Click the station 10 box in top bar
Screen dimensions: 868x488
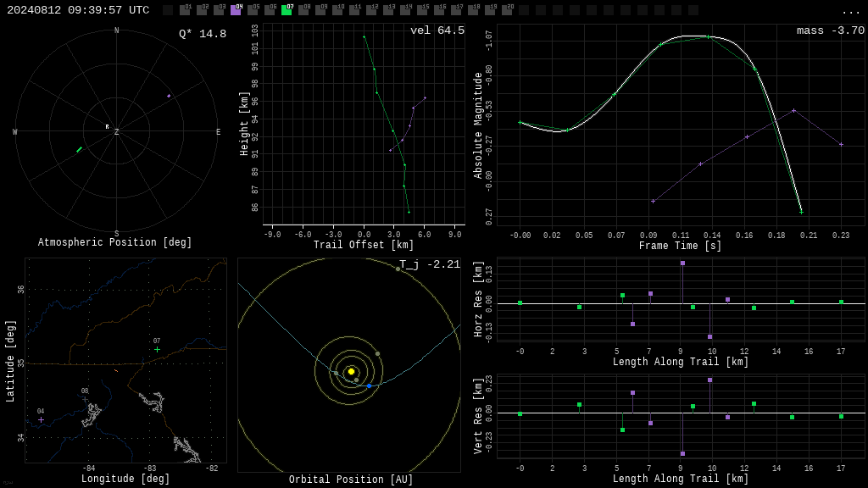pos(337,9)
